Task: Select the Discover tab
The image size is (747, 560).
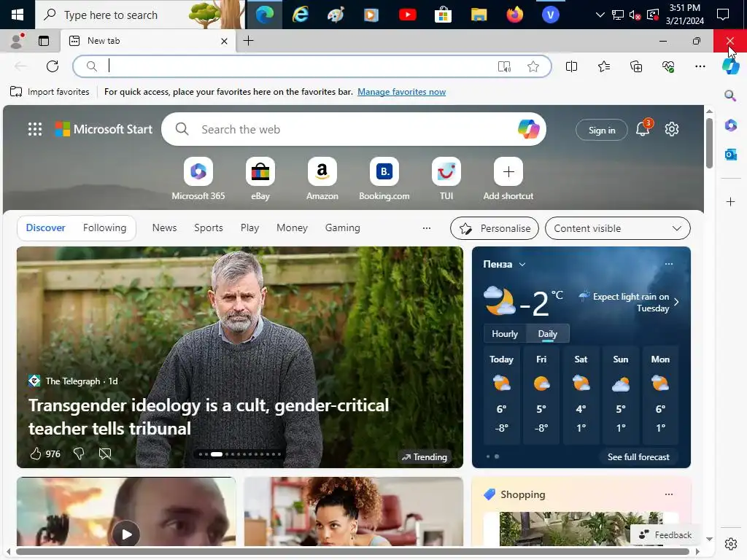Action: tap(46, 228)
